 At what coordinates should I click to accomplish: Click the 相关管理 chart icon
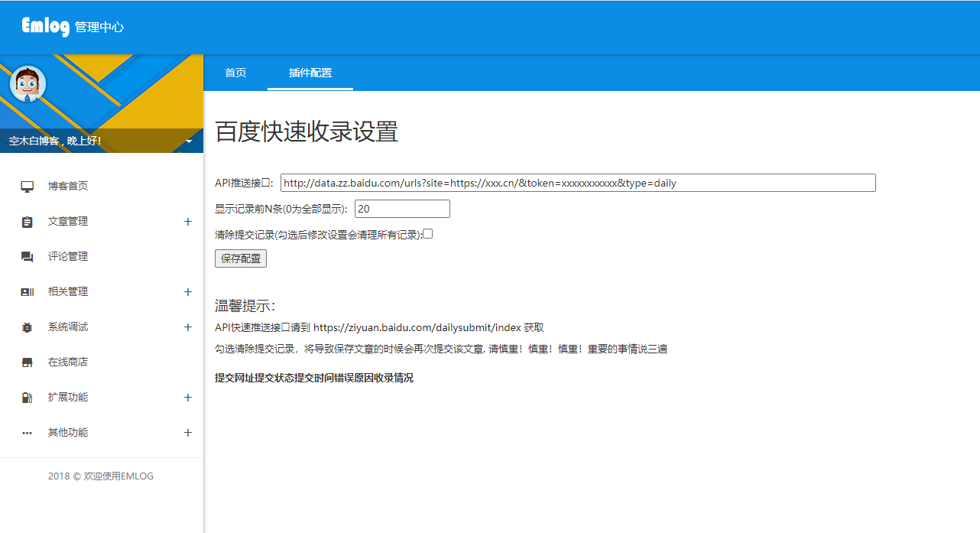tap(27, 291)
